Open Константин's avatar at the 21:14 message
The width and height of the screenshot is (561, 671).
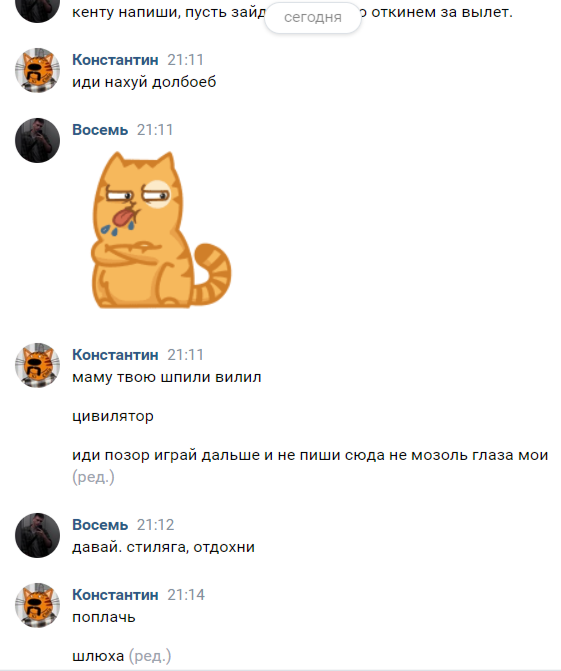(x=37, y=606)
